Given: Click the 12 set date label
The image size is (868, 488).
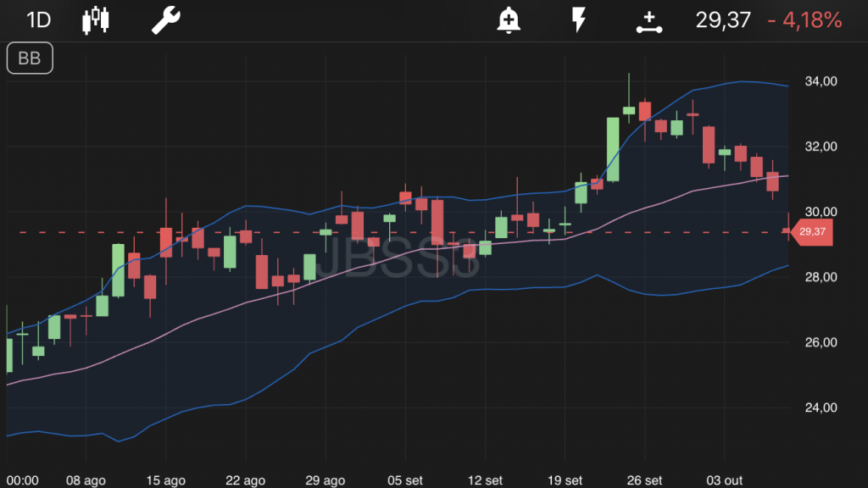Looking at the screenshot, I should pos(485,480).
